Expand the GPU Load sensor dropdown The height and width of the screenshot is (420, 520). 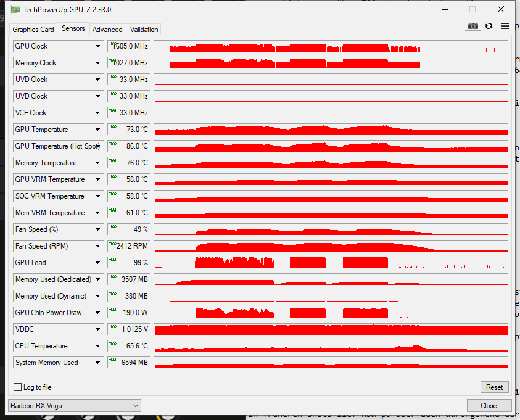[x=97, y=263]
